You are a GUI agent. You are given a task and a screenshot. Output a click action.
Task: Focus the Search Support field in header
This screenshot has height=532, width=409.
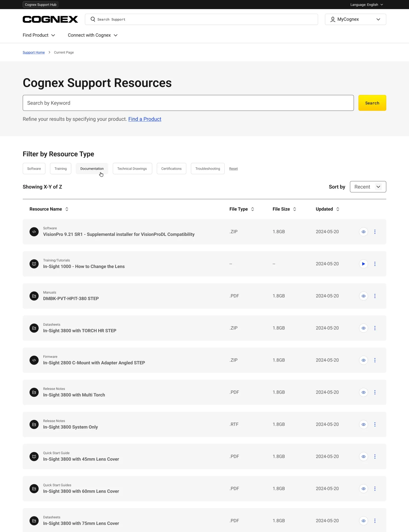201,19
